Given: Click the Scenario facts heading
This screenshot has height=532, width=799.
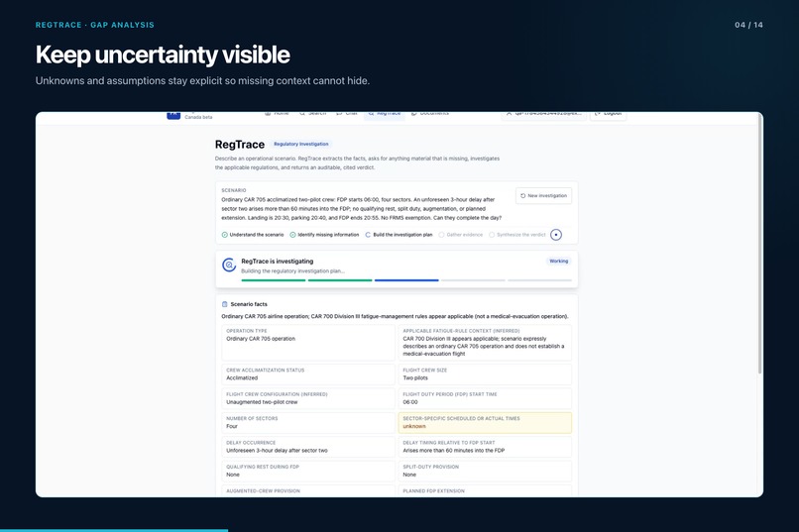Looking at the screenshot, I should point(249,304).
